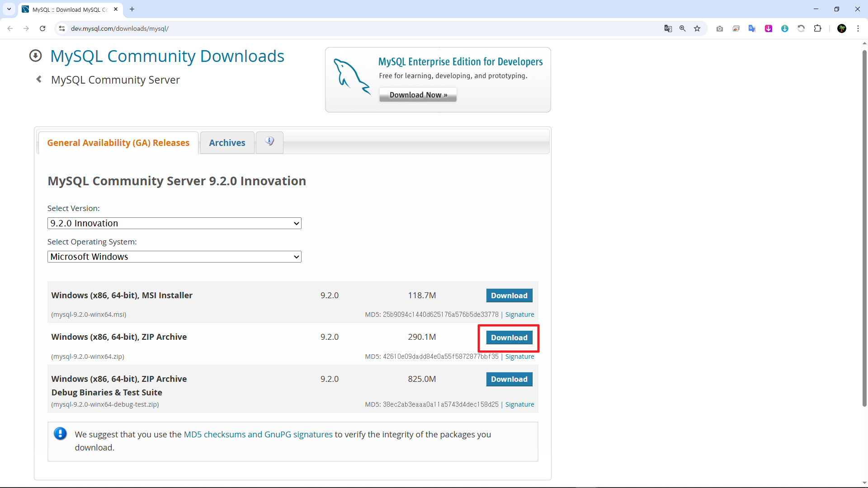Bookmark this page with the star
868x488 pixels.
click(x=697, y=28)
